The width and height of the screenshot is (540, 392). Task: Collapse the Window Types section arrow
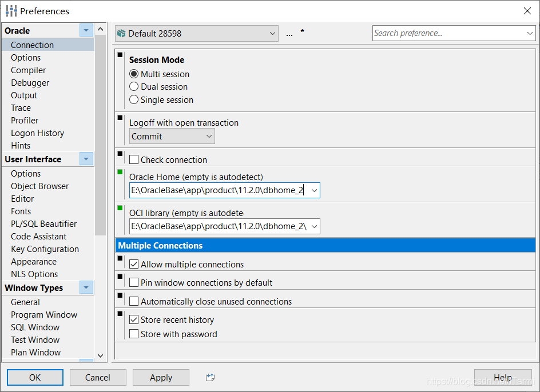(86, 287)
